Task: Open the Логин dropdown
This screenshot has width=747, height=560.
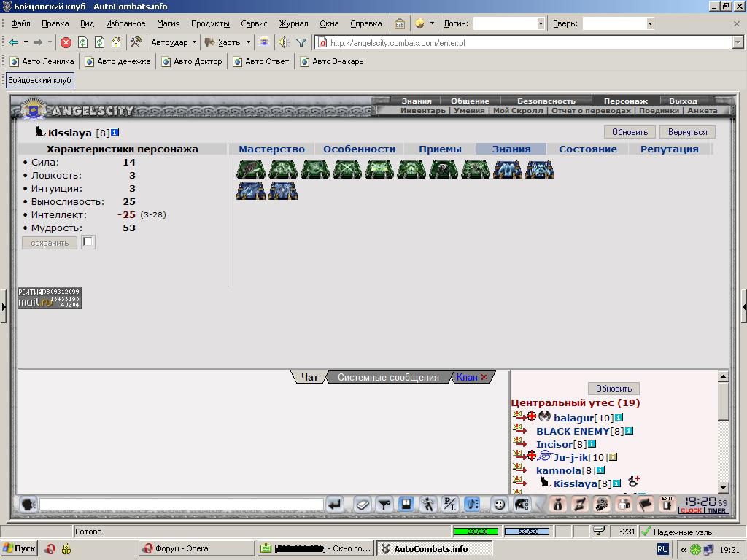Action: 541,23
